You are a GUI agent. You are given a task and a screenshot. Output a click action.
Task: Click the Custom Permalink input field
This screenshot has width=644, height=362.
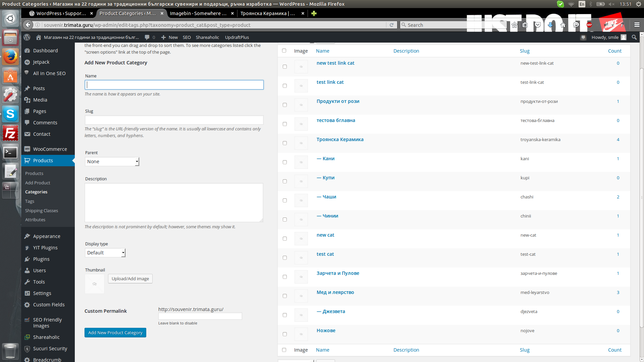coord(200,316)
